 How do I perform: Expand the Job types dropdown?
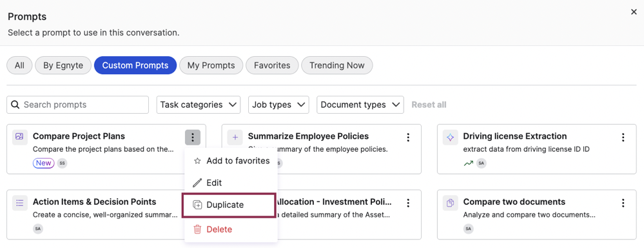[278, 105]
